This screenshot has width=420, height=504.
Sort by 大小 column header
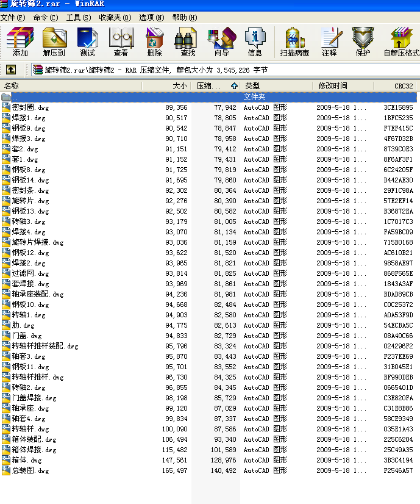click(x=166, y=86)
